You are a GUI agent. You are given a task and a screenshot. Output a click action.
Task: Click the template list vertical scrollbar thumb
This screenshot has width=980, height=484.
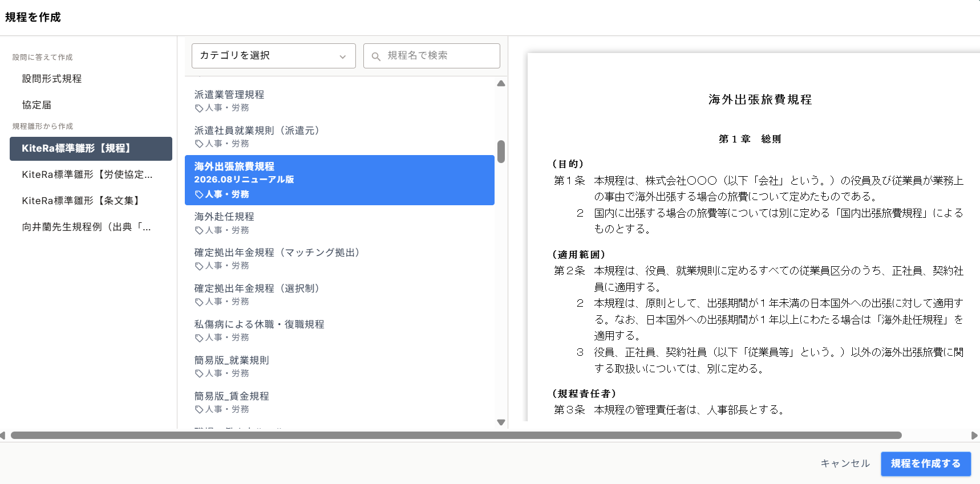pos(501,152)
